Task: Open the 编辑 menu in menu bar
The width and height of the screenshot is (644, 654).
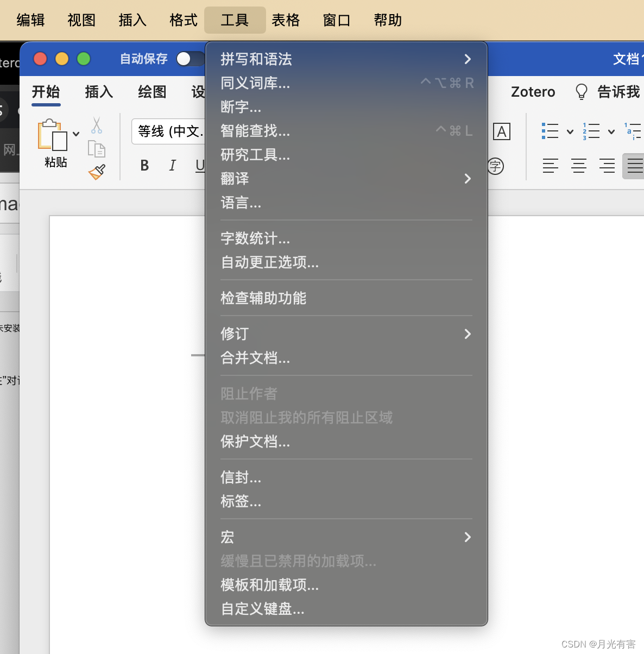Action: click(x=31, y=20)
